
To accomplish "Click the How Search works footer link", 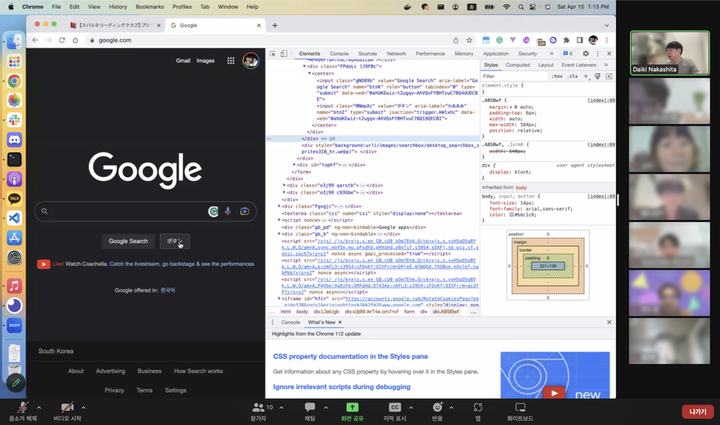I will [x=198, y=371].
